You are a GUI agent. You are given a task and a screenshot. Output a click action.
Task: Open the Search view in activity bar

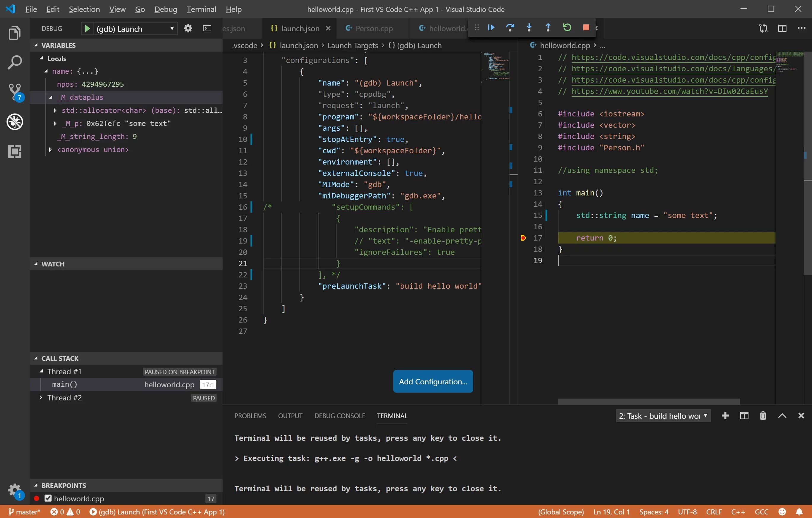[x=15, y=62]
